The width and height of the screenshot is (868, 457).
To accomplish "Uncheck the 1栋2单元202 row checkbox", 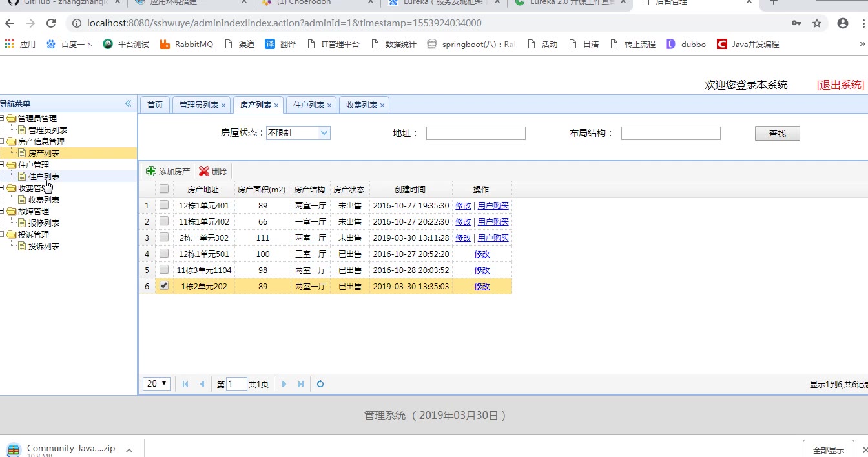I will tap(164, 286).
